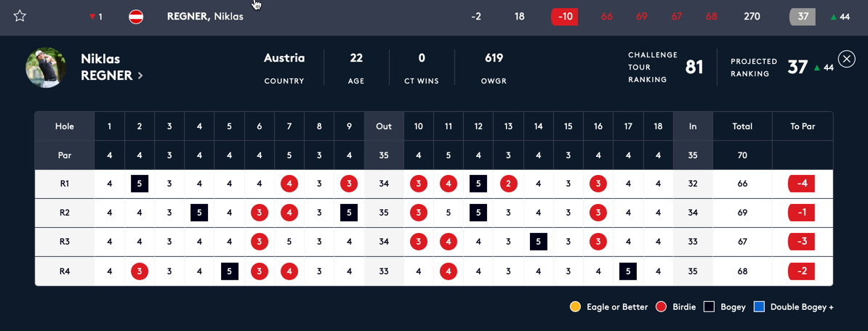Collapse the REGNER, Niklas leaderboard row
868x331 pixels.
205,17
